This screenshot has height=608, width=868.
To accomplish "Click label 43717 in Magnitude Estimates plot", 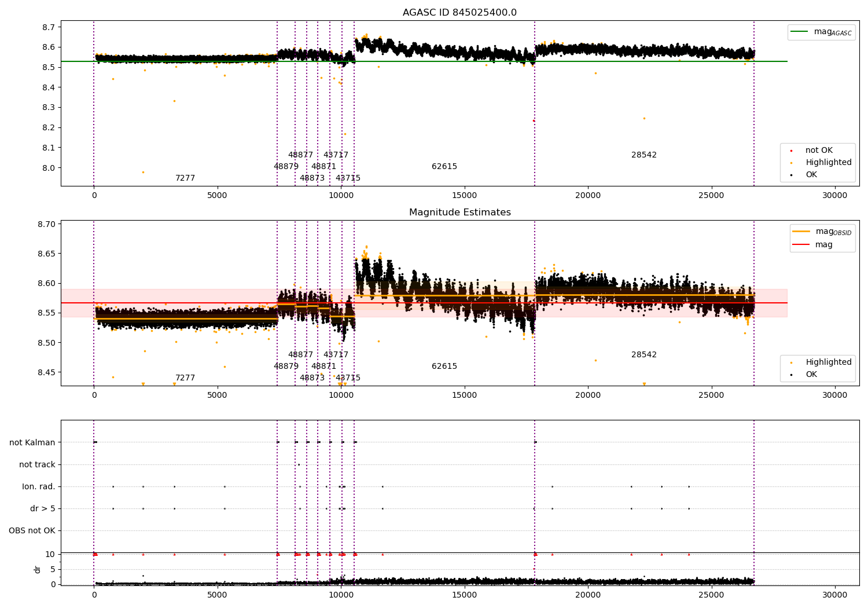I will (336, 355).
